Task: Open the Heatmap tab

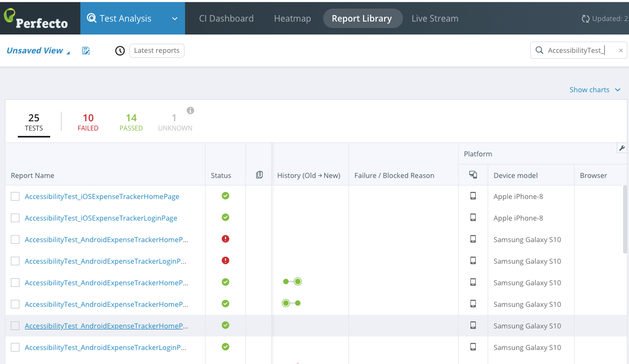Action: click(292, 18)
